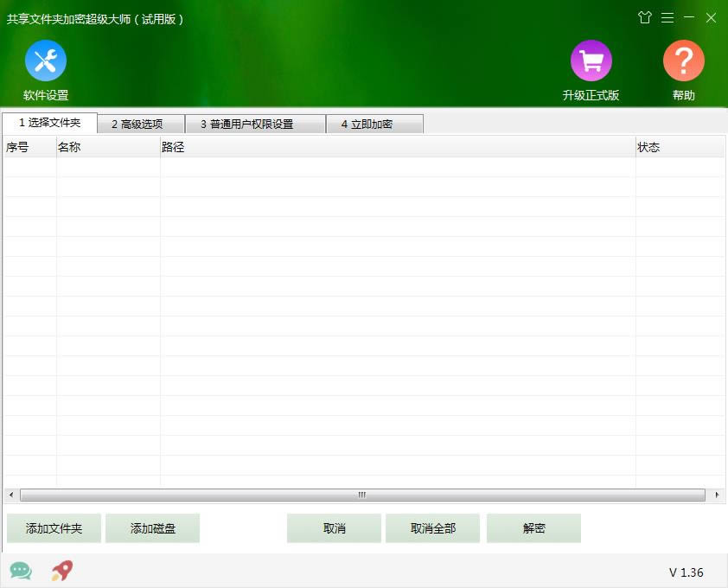
Task: Switch to 2 高级选项 tab
Action: click(141, 124)
